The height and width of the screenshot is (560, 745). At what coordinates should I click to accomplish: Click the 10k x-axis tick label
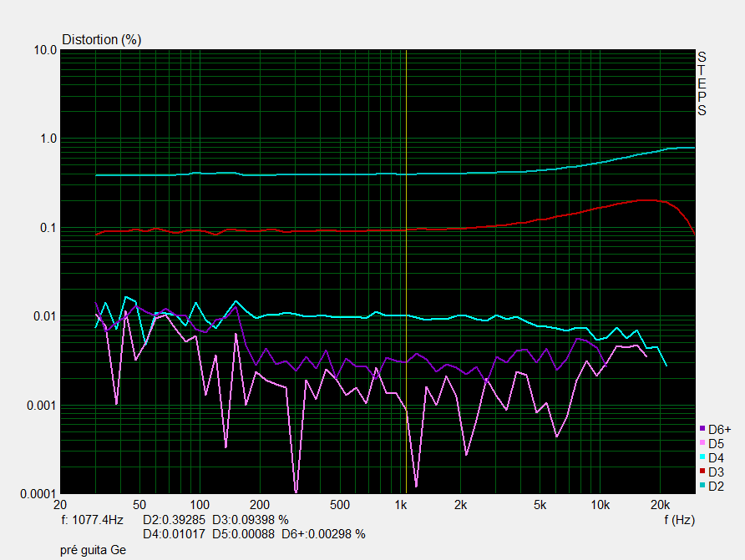pos(600,505)
